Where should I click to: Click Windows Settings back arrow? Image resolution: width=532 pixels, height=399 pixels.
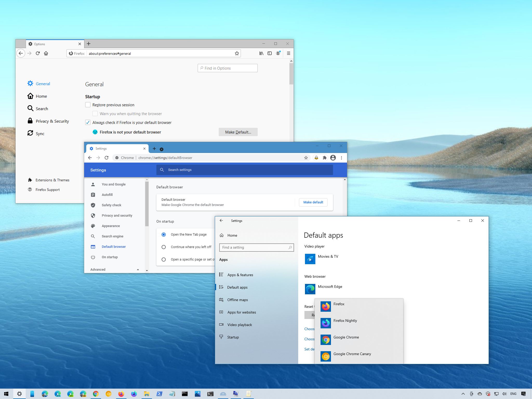(221, 221)
